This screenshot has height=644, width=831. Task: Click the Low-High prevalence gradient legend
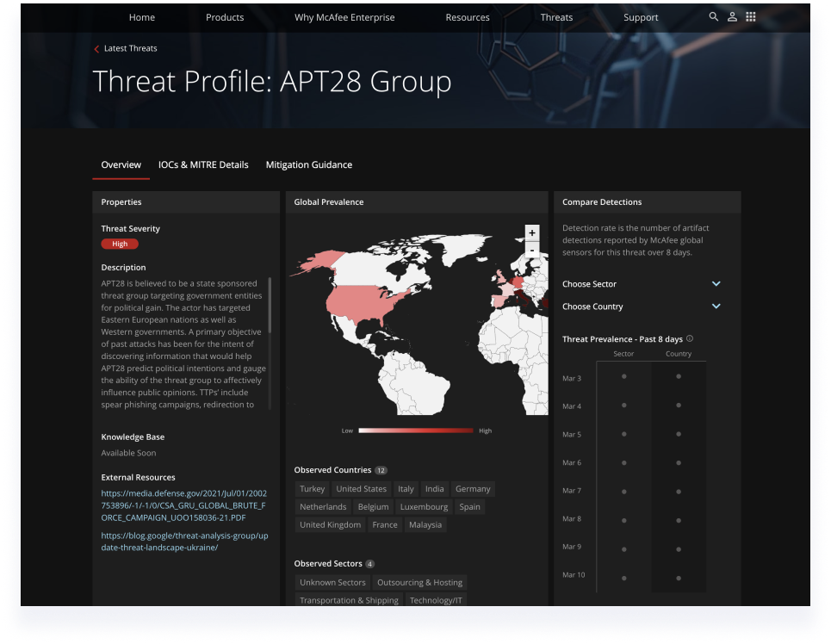tap(416, 430)
